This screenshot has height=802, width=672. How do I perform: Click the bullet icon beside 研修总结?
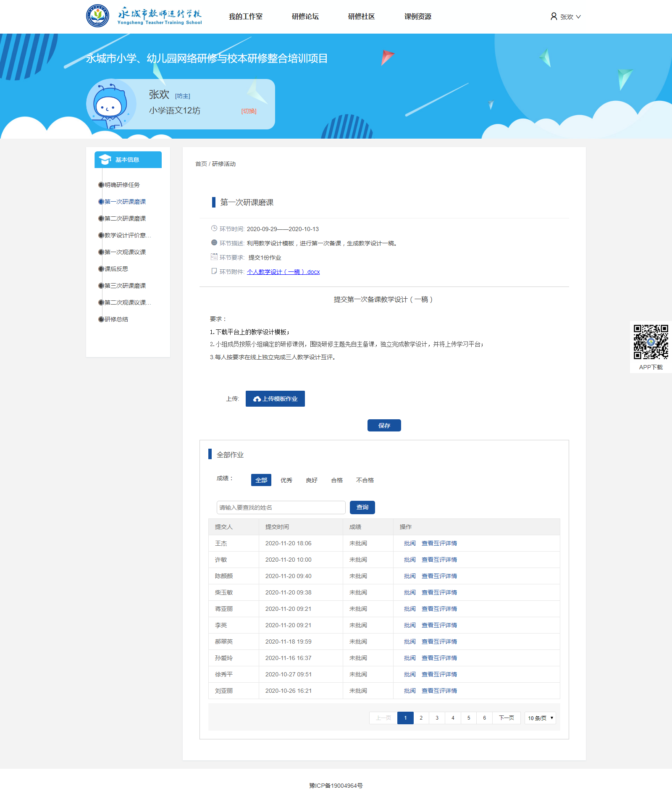pos(101,319)
